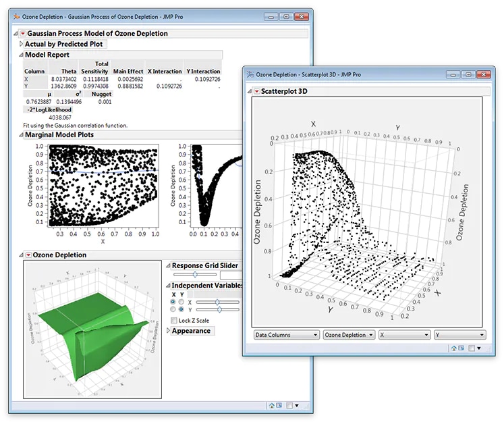504x422 pixels.
Task: Click Y independent variable slider
Action: point(218,309)
